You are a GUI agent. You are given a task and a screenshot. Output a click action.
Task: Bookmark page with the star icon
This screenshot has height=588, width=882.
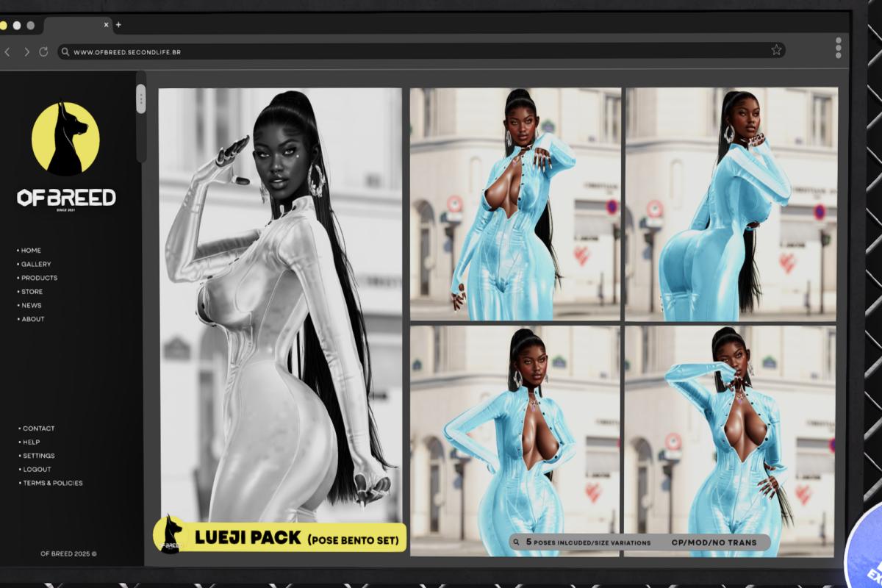point(776,50)
